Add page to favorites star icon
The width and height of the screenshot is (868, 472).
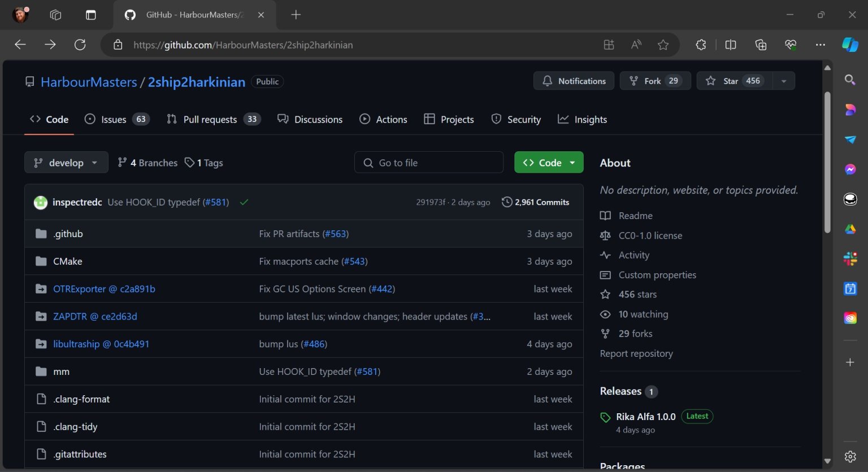pyautogui.click(x=663, y=45)
